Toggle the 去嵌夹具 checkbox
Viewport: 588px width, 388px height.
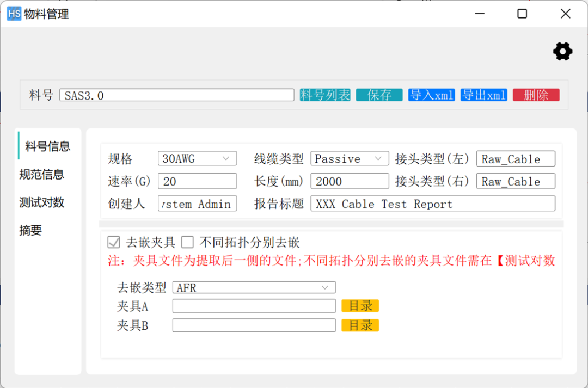[x=114, y=242]
